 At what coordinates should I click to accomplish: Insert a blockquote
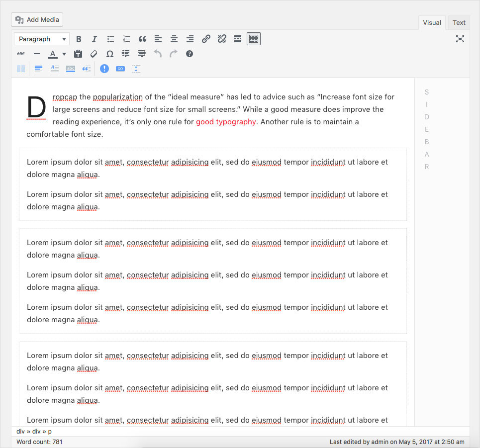click(142, 39)
